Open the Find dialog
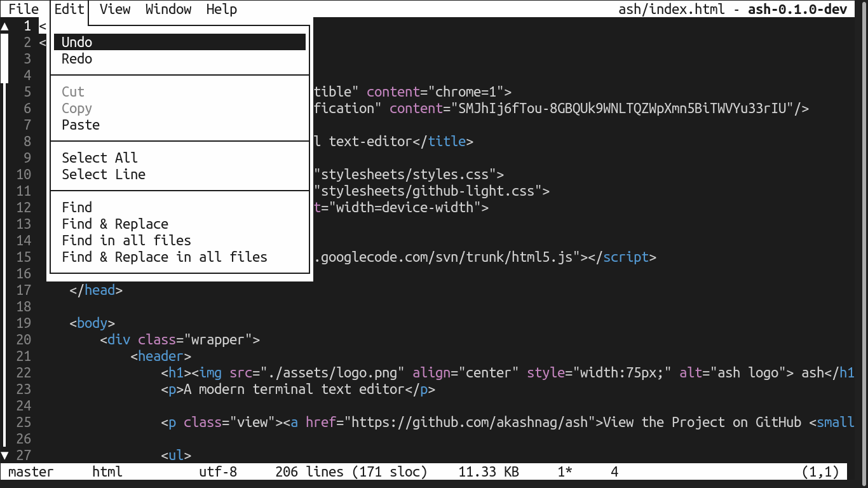Image resolution: width=868 pixels, height=488 pixels. (x=77, y=207)
